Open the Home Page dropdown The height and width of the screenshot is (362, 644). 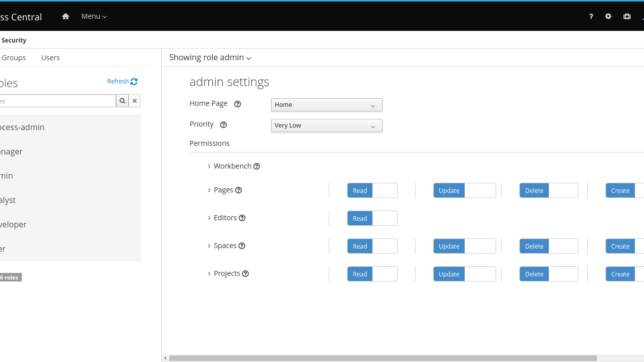326,105
